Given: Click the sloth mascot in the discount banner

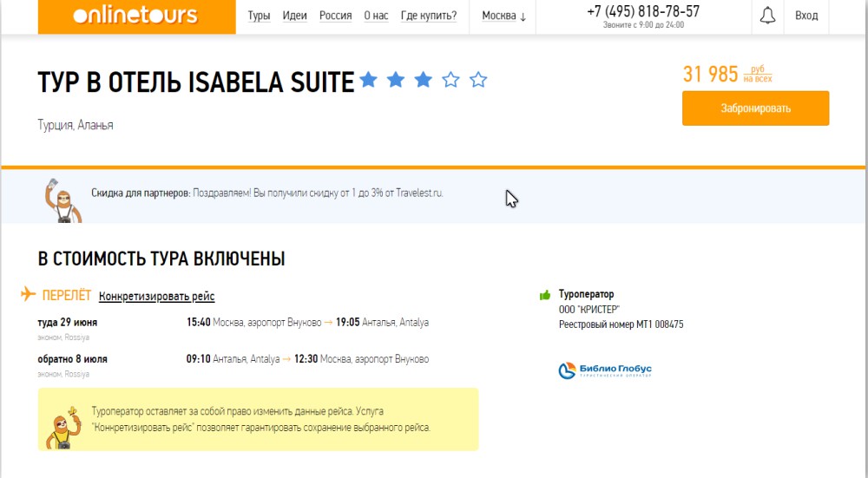Looking at the screenshot, I should pos(62,200).
